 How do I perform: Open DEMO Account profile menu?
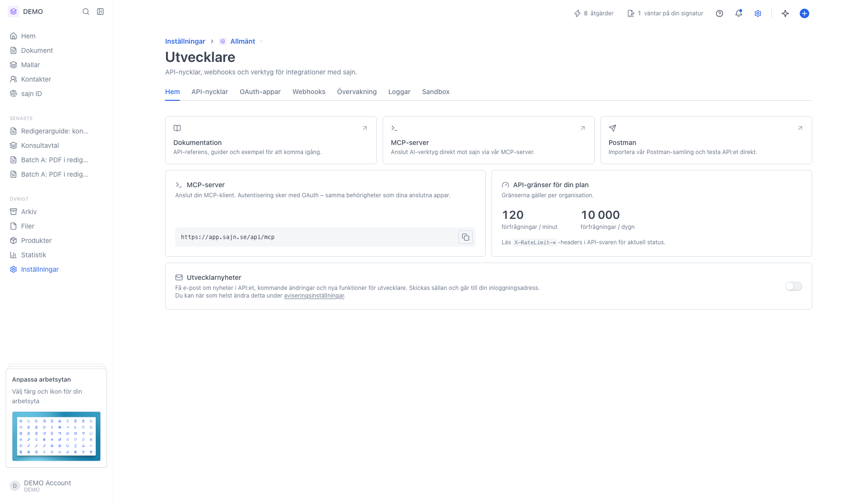[x=56, y=486]
